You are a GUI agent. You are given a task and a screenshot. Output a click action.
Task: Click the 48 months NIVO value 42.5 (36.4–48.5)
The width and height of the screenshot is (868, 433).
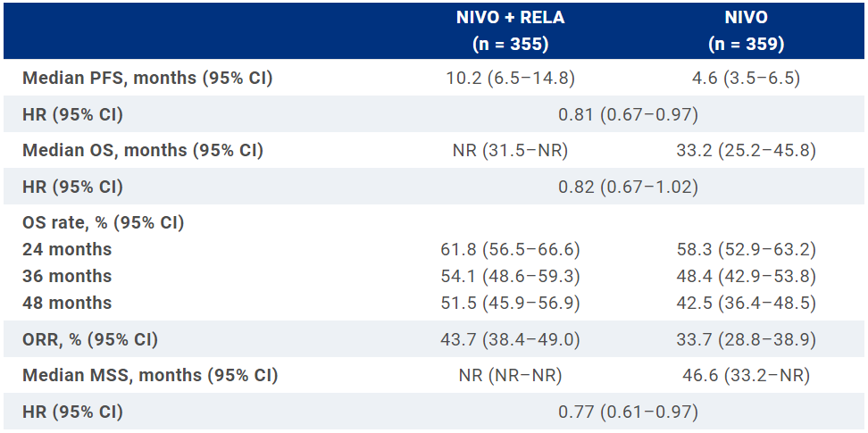click(746, 304)
